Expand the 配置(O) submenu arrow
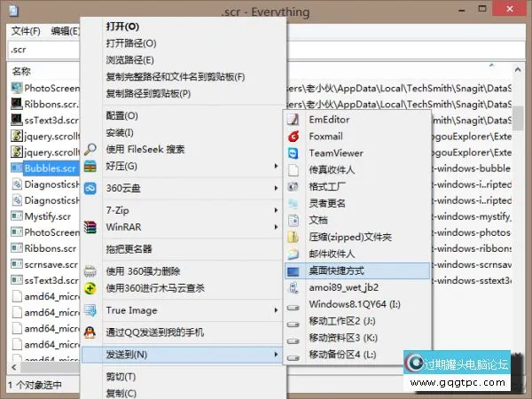Image resolution: width=532 pixels, height=399 pixels. pos(277,115)
